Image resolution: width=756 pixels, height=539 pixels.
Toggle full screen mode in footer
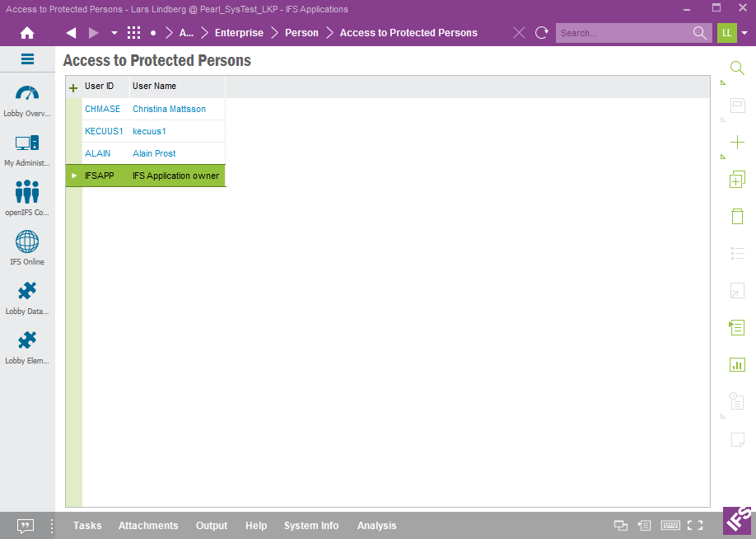(x=695, y=526)
